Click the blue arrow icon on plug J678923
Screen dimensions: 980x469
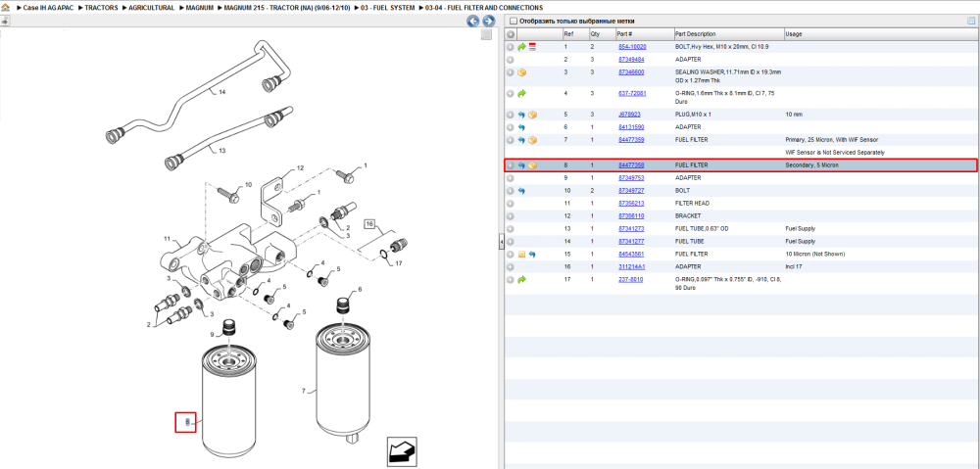click(x=522, y=115)
